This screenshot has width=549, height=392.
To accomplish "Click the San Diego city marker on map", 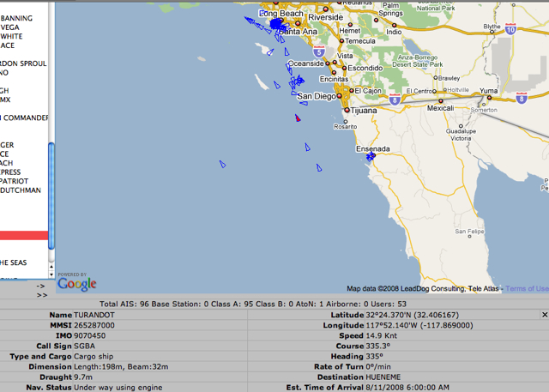I will point(339,96).
